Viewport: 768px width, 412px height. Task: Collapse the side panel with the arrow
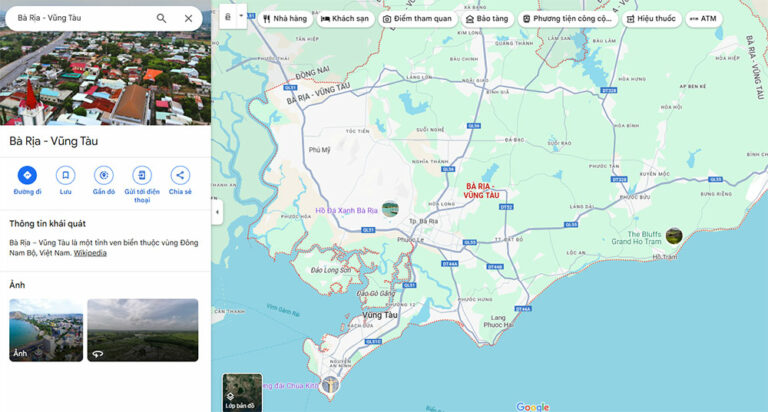tap(217, 212)
